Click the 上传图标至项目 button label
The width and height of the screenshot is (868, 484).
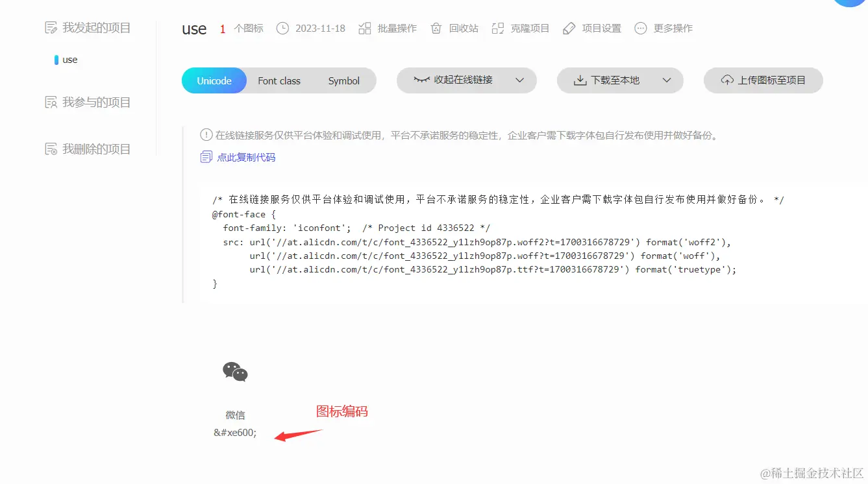(x=772, y=80)
